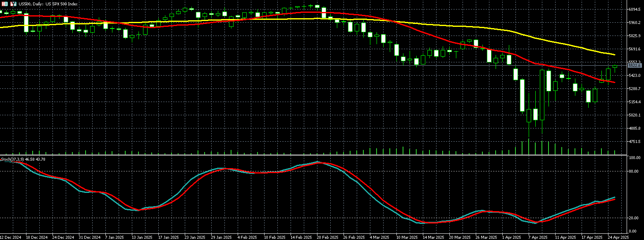Click the current price tag 5522.6
The image size is (644, 240).
click(634, 66)
